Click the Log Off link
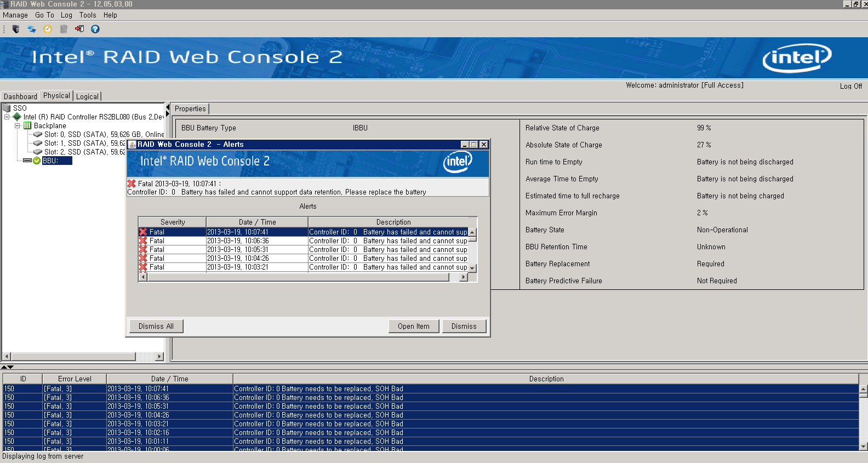 [x=851, y=86]
